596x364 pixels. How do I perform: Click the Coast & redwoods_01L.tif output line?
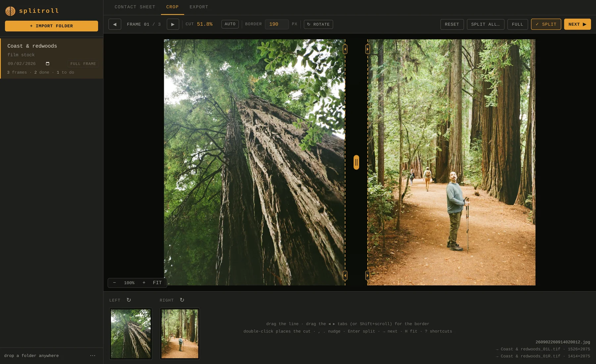[x=543, y=349]
